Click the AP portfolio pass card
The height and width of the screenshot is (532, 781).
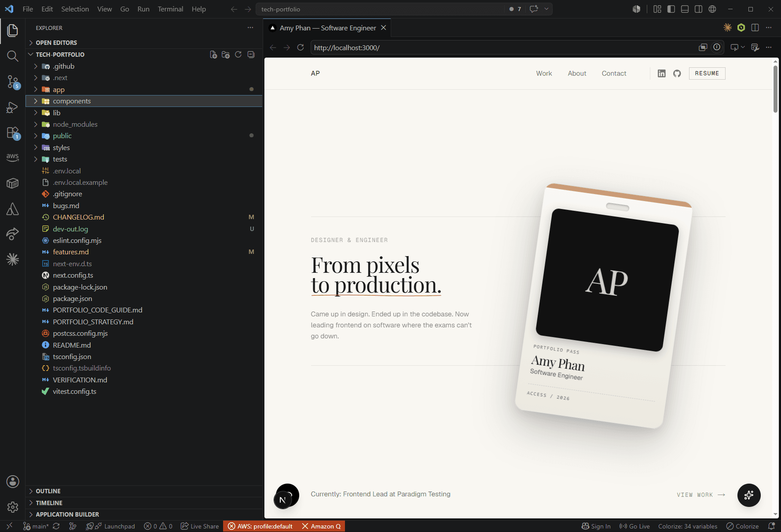[603, 306]
